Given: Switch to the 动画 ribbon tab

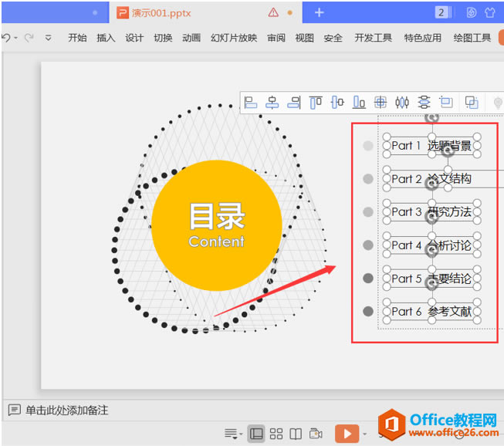Looking at the screenshot, I should tap(191, 38).
